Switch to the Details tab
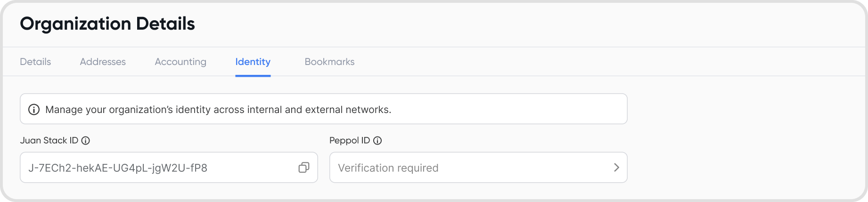Screen dimensions: 868x202 pos(35,62)
